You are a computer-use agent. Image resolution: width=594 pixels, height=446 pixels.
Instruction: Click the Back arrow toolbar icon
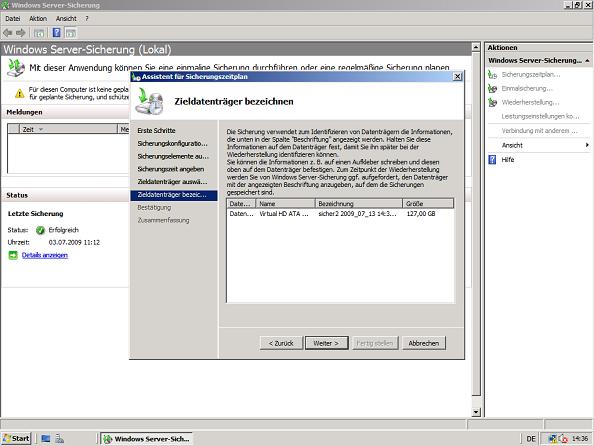coord(8,33)
